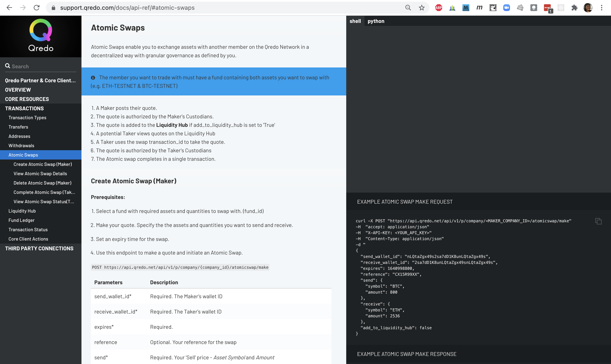This screenshot has width=611, height=364.
Task: Click the browser profile avatar
Action: [x=588, y=8]
